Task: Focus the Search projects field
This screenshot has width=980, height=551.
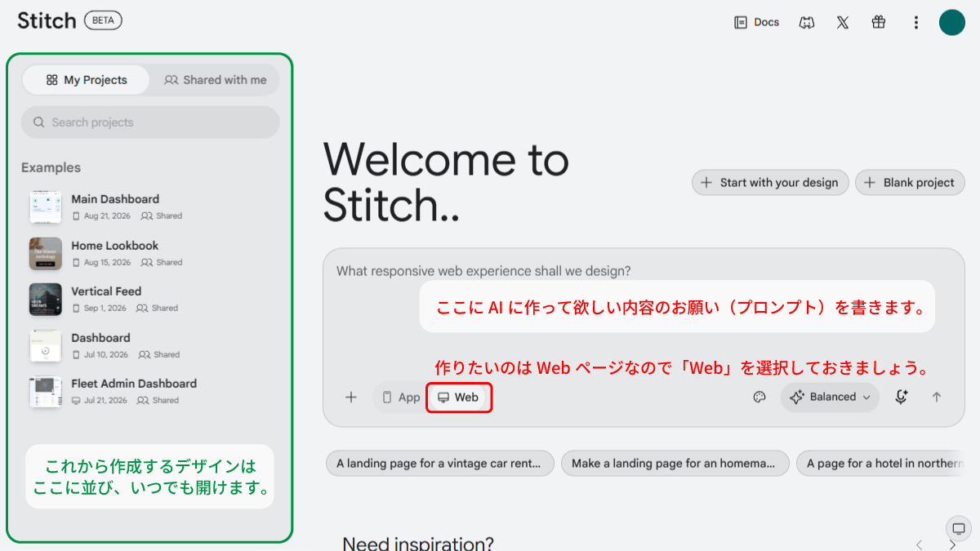Action: tap(150, 122)
